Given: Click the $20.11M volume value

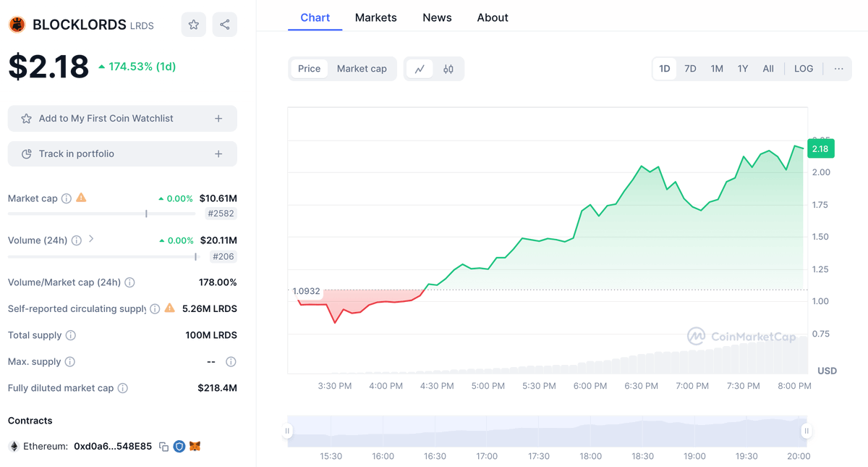Looking at the screenshot, I should pyautogui.click(x=218, y=240).
